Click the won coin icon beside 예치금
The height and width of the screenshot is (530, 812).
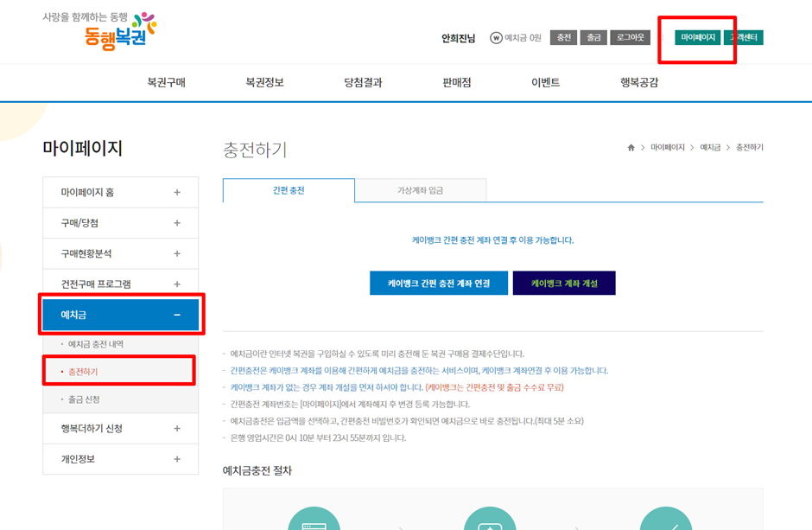[x=496, y=38]
